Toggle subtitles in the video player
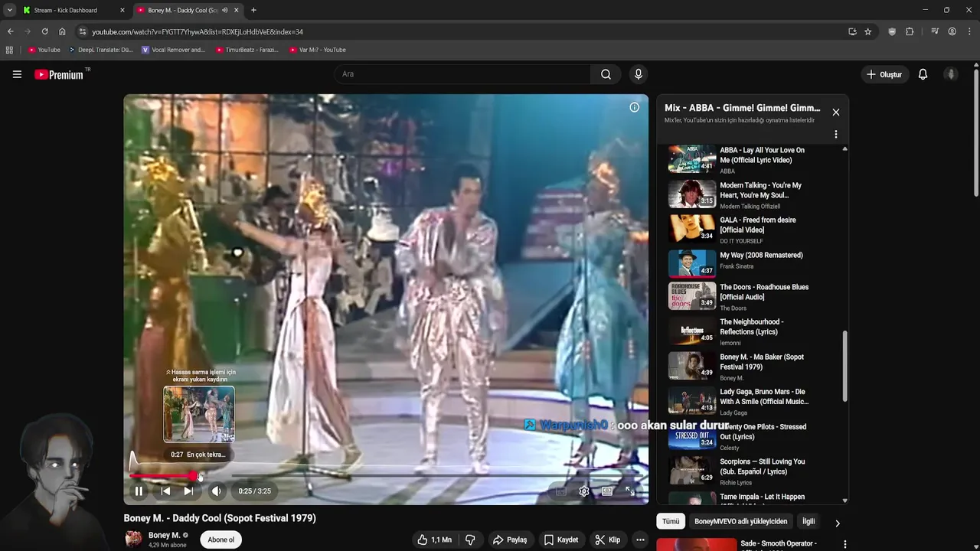This screenshot has width=980, height=551. (561, 491)
